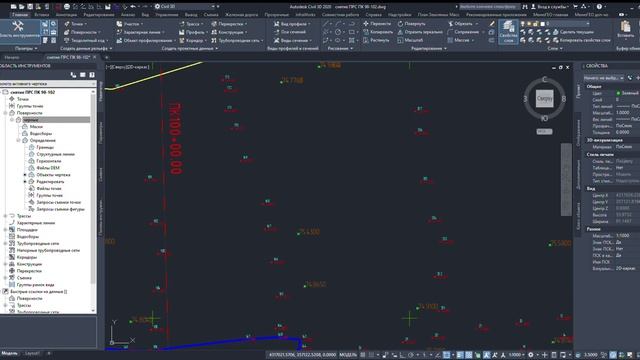This screenshot has width=640, height=360.
Task: Select the Структурные линии tree item
Action: [56, 154]
